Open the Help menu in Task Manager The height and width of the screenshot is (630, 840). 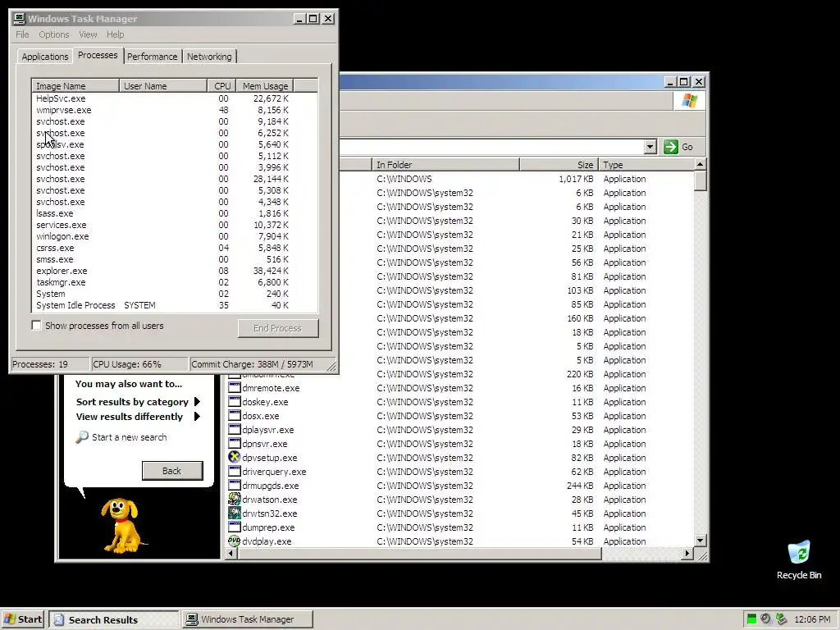point(115,34)
